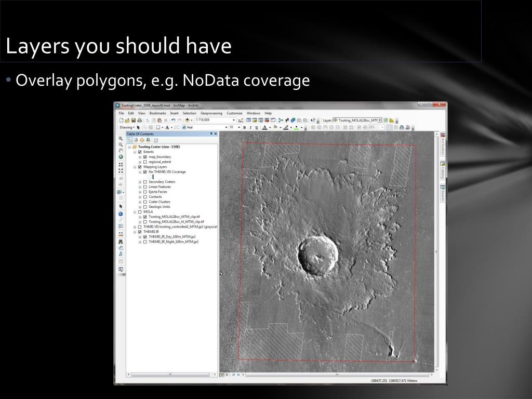
Task: Expand THEMIS VIS tooting_controlled2 layer
Action: click(x=135, y=227)
